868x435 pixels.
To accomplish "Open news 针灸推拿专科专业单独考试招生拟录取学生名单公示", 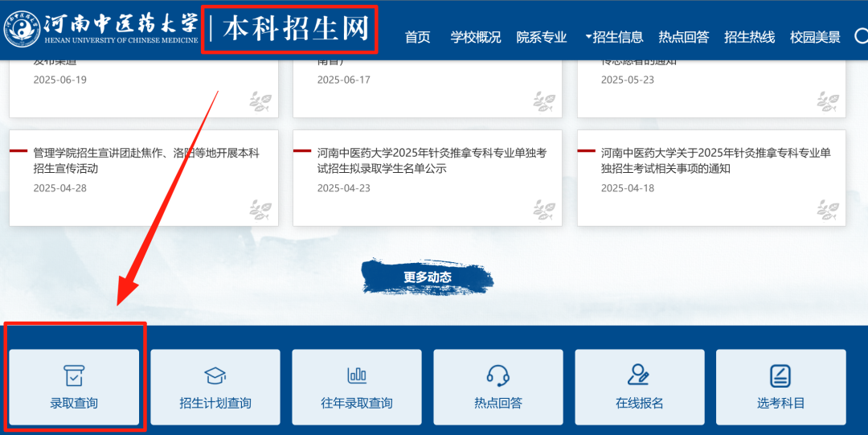I will [432, 161].
